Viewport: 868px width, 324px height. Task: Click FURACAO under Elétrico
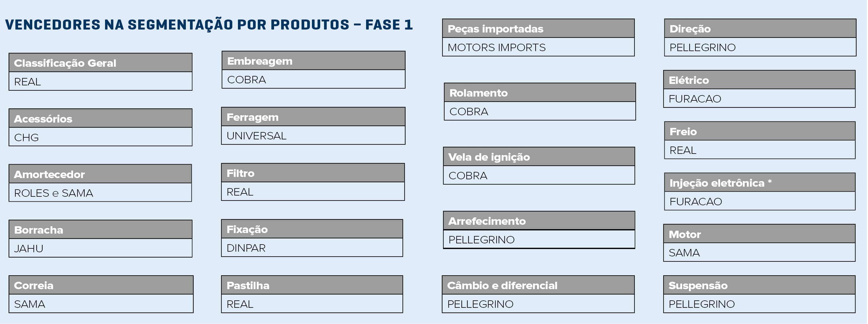coord(759,99)
